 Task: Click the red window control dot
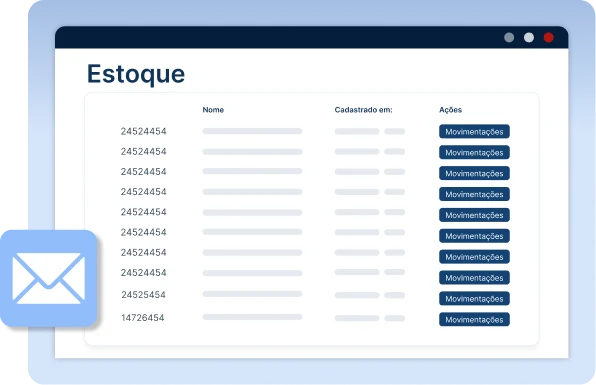(x=548, y=37)
